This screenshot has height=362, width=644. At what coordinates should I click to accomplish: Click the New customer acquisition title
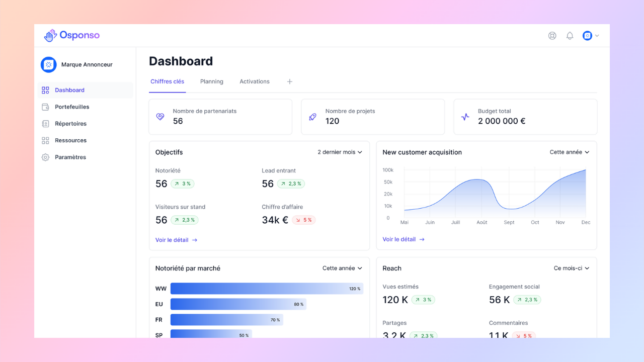[x=422, y=152]
